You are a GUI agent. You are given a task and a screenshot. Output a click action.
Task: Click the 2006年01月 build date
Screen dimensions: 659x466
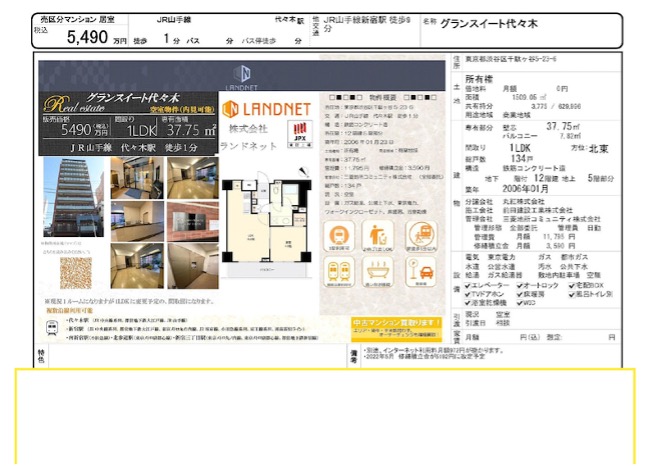click(525, 189)
